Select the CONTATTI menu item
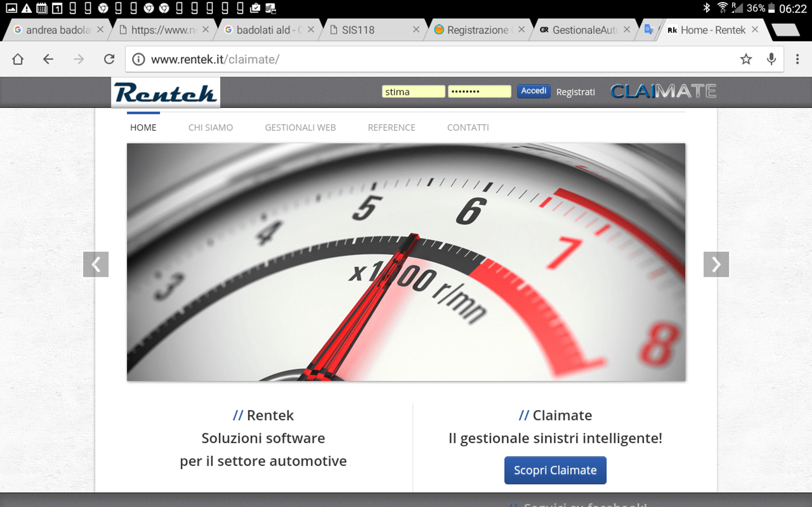 click(468, 127)
